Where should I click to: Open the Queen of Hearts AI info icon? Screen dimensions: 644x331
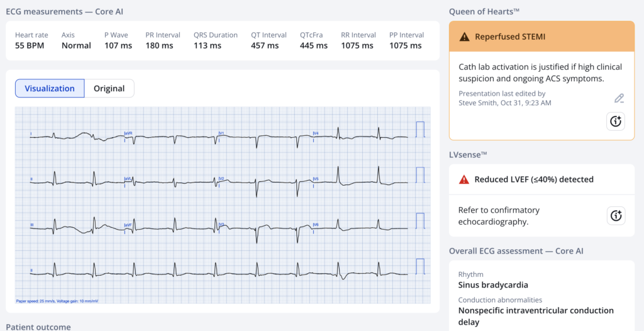[x=615, y=121]
